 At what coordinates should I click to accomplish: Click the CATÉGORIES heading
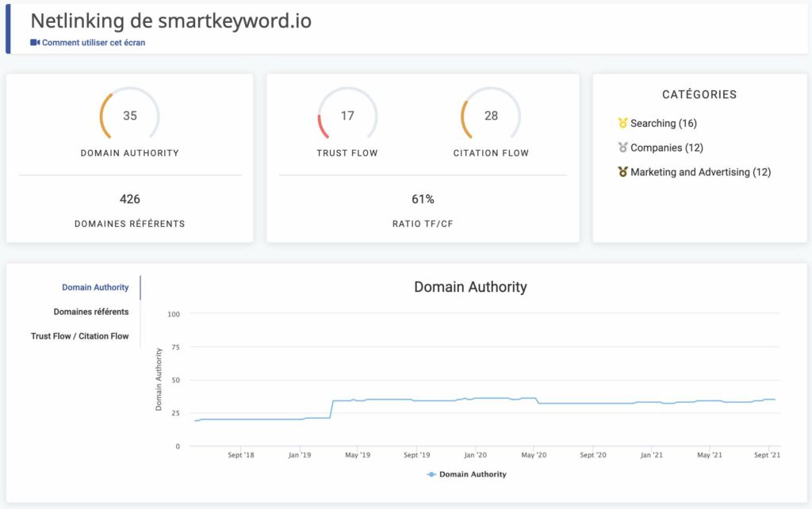[699, 94]
